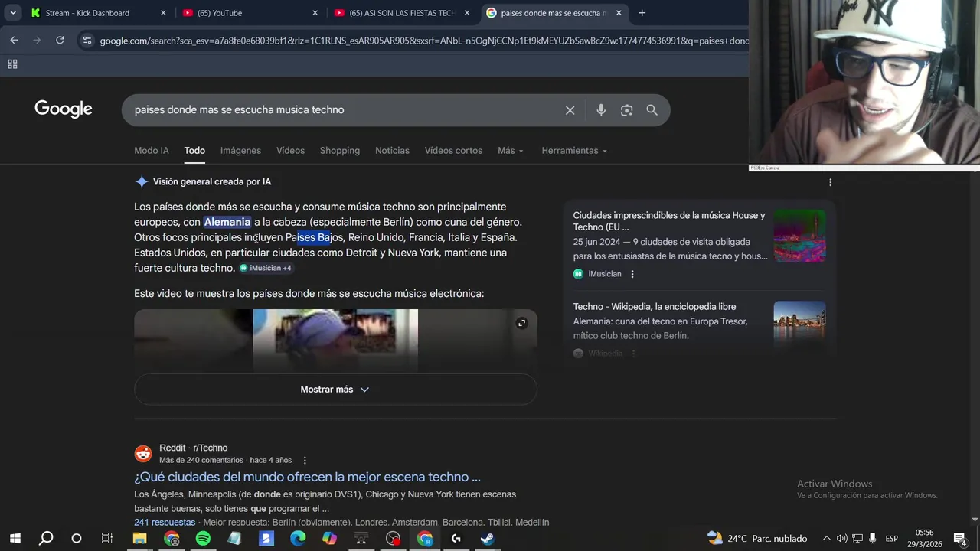Open Task View on taskbar
Viewport: 980px width, 551px height.
107,539
